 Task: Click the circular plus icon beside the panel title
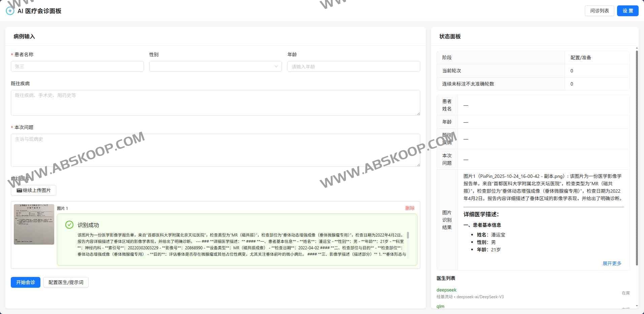(x=9, y=10)
